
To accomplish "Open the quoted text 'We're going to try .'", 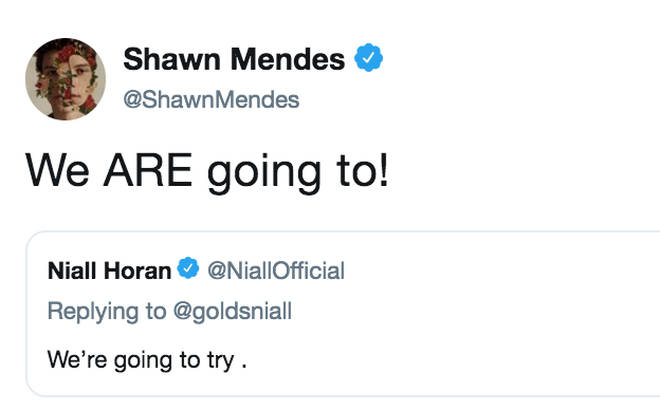I will tap(147, 360).
